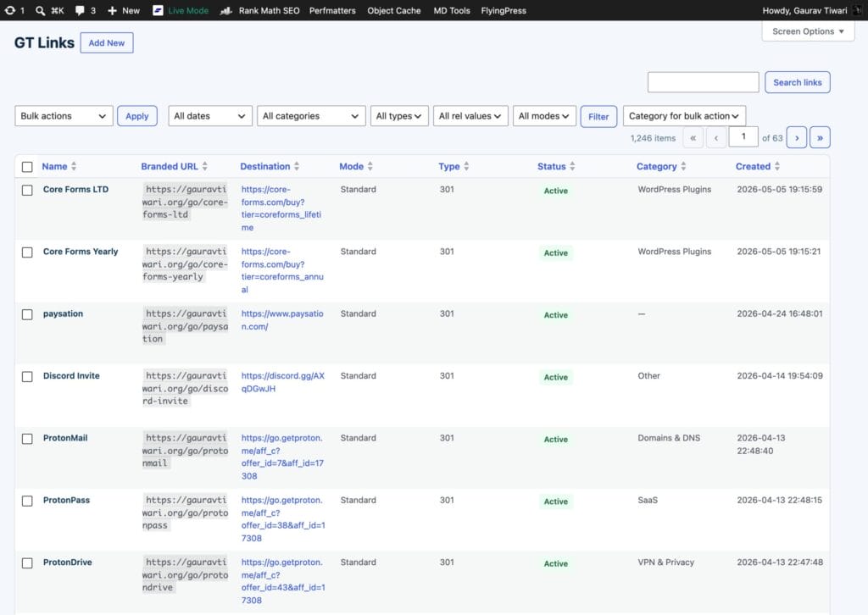This screenshot has width=868, height=615.
Task: Click the Live Mode icon
Action: (x=158, y=10)
